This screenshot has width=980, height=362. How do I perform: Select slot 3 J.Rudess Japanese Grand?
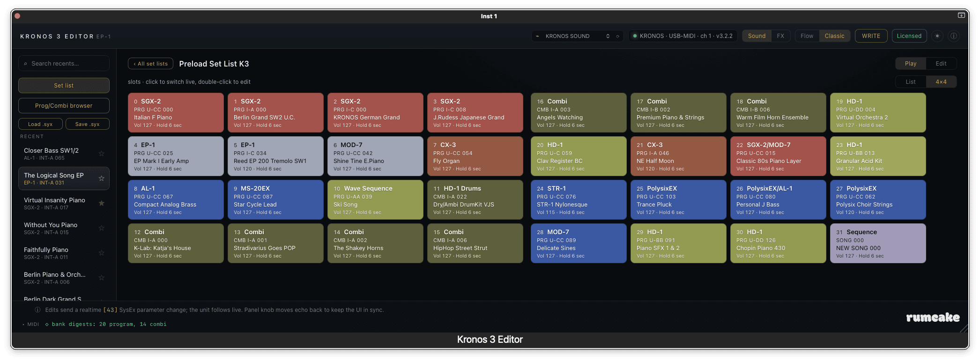click(x=475, y=113)
